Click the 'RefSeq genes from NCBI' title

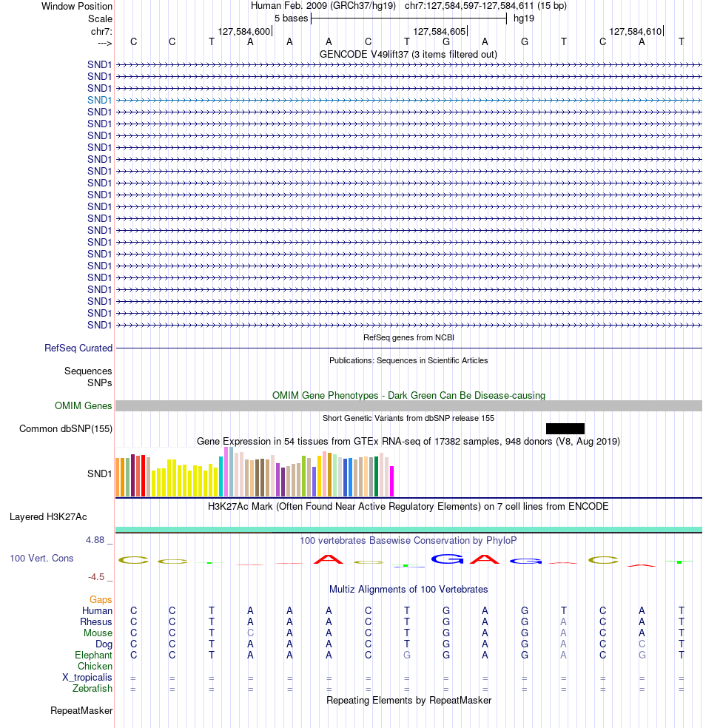coord(408,337)
